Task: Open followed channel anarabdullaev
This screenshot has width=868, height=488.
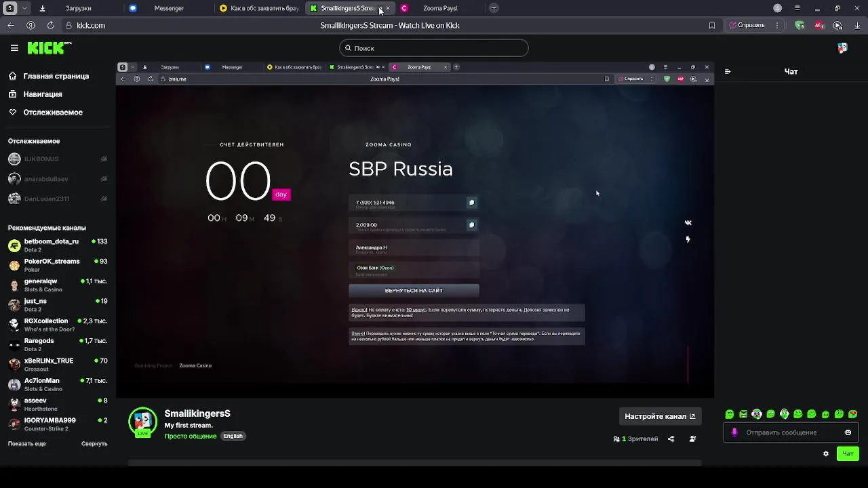Action: pos(58,179)
